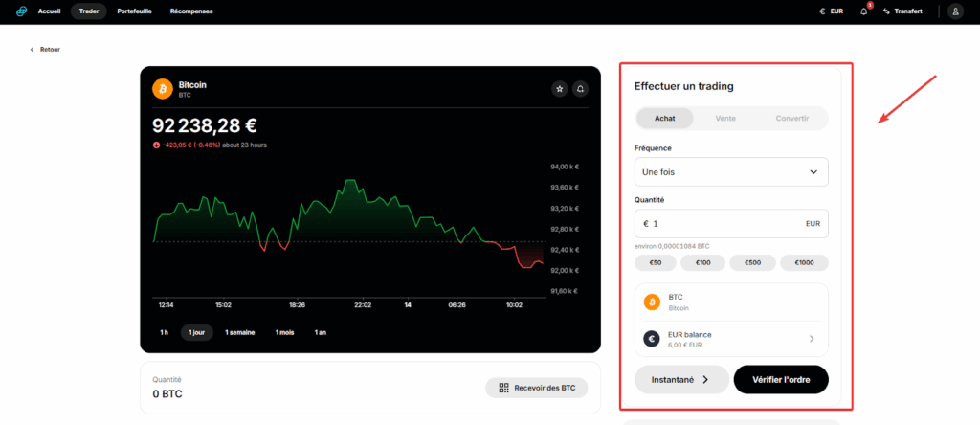Switch to the Vente tab
The height and width of the screenshot is (425, 980).
click(725, 118)
